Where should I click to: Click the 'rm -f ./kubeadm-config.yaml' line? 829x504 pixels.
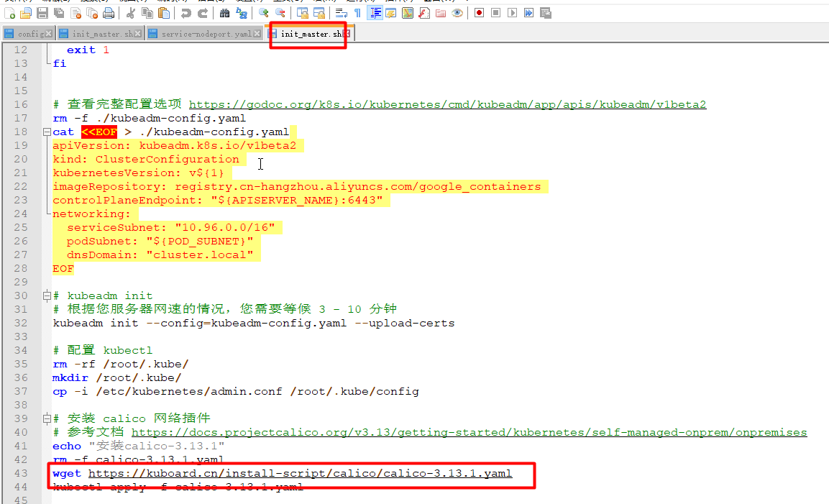point(149,118)
